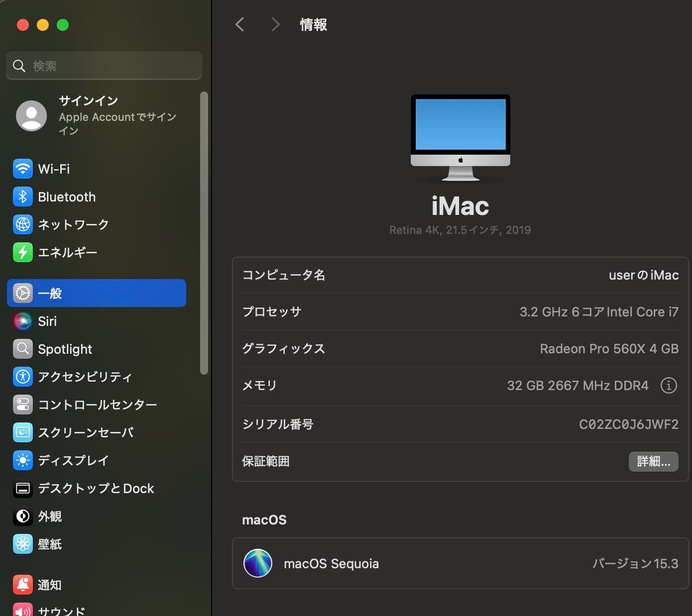Click memory value 32 GB 2667 MHz DDR4
This screenshot has width=692, height=616.
(577, 386)
